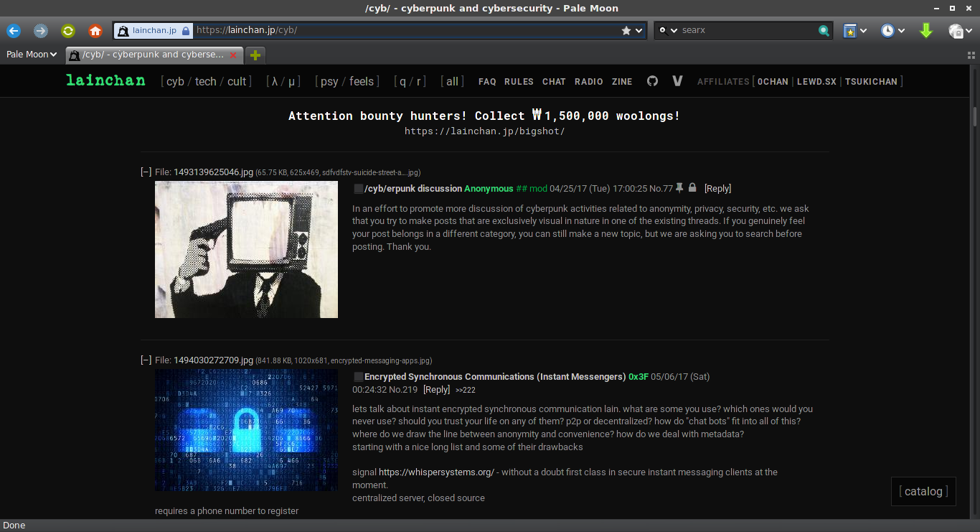The image size is (980, 532).
Task: Open the RULES page in site navigation
Action: [519, 82]
